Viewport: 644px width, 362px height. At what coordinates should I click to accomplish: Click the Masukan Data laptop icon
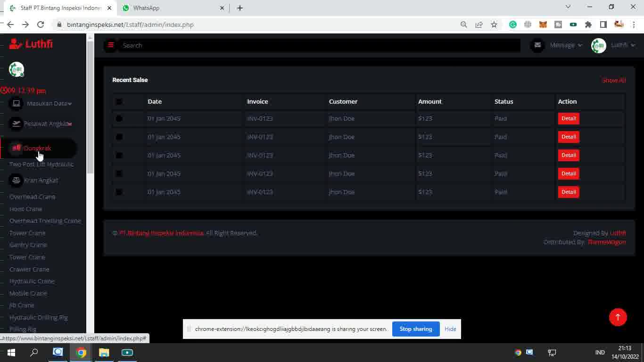(17, 103)
